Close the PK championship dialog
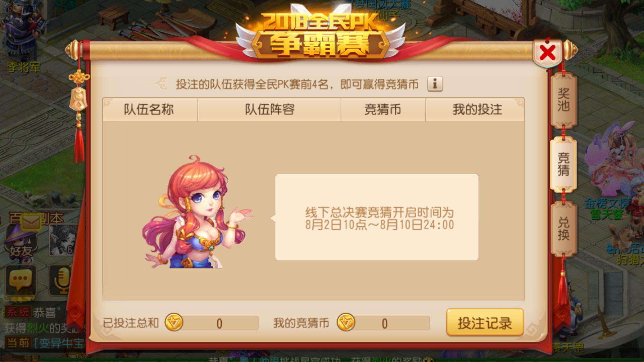644x362 pixels. tap(547, 53)
